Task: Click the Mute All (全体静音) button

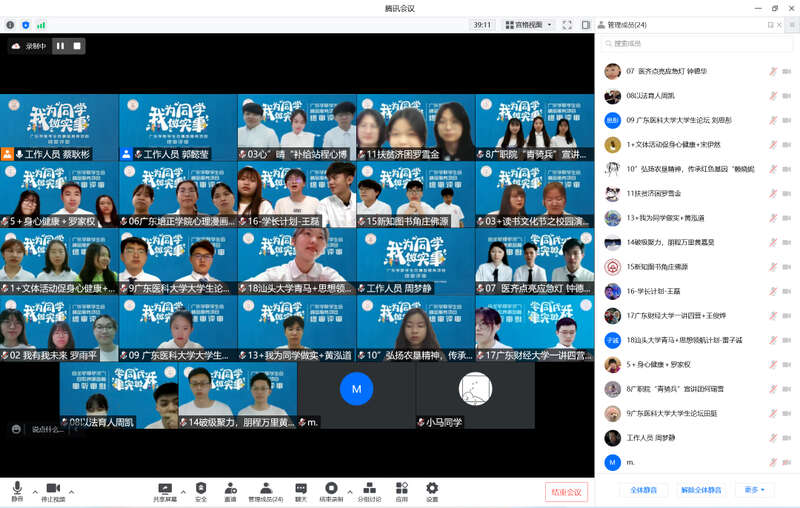Action: click(643, 490)
